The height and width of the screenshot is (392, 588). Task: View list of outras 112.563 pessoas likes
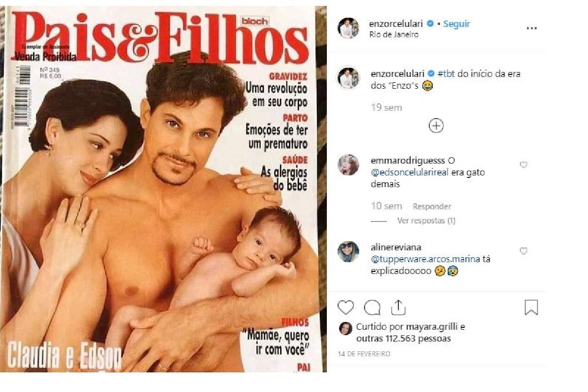(404, 339)
